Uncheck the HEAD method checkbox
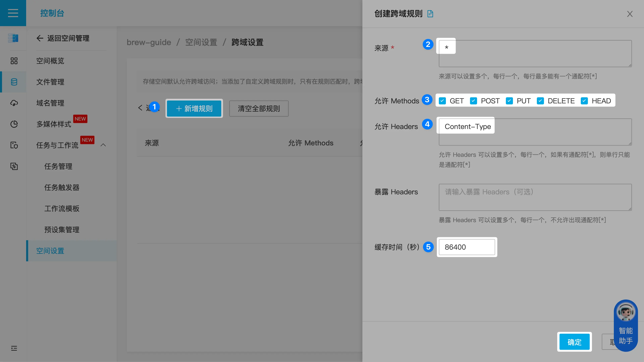The image size is (644, 362). tap(584, 101)
